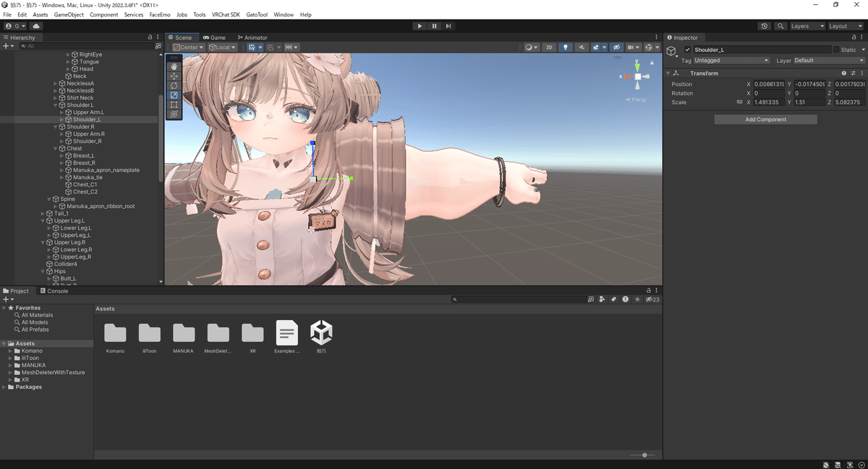Click the Pause button
The height and width of the screenshot is (469, 868).
434,26
